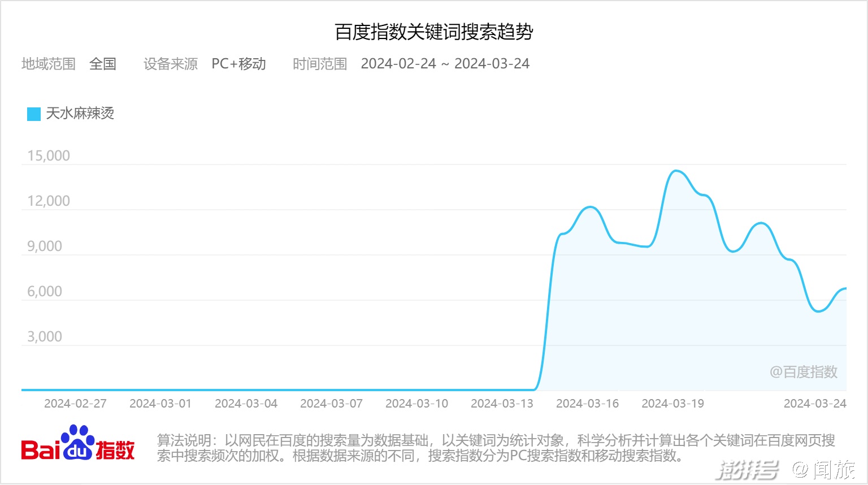This screenshot has height=485, width=868.
Task: Click the chart title 百度指数关键词搜索趋势
Action: point(433,32)
